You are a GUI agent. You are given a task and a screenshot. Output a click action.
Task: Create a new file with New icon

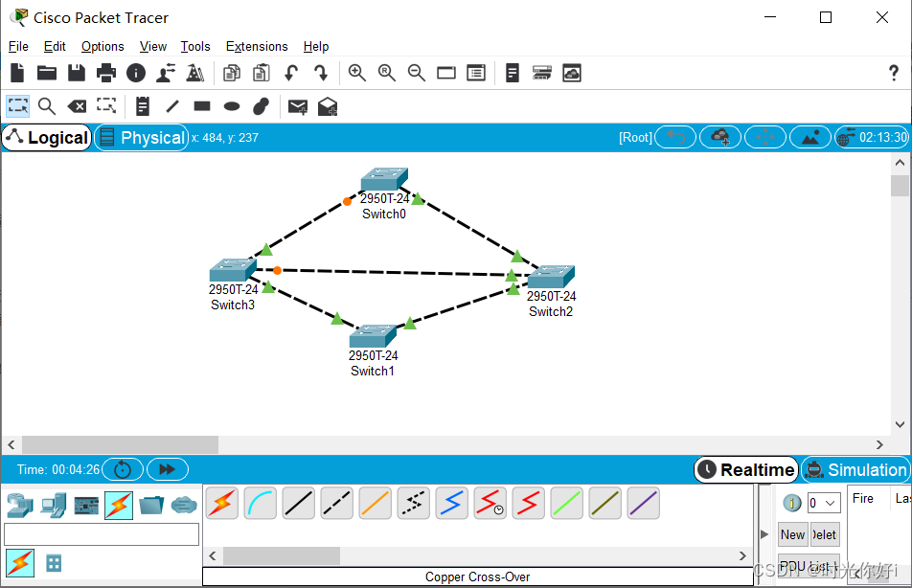pos(17,74)
